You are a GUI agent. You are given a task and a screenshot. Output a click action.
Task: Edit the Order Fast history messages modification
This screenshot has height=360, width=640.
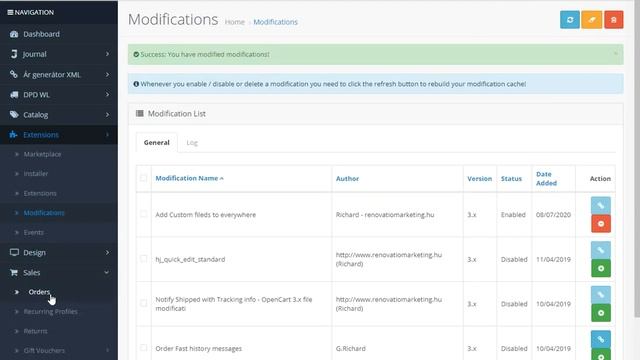(x=601, y=339)
